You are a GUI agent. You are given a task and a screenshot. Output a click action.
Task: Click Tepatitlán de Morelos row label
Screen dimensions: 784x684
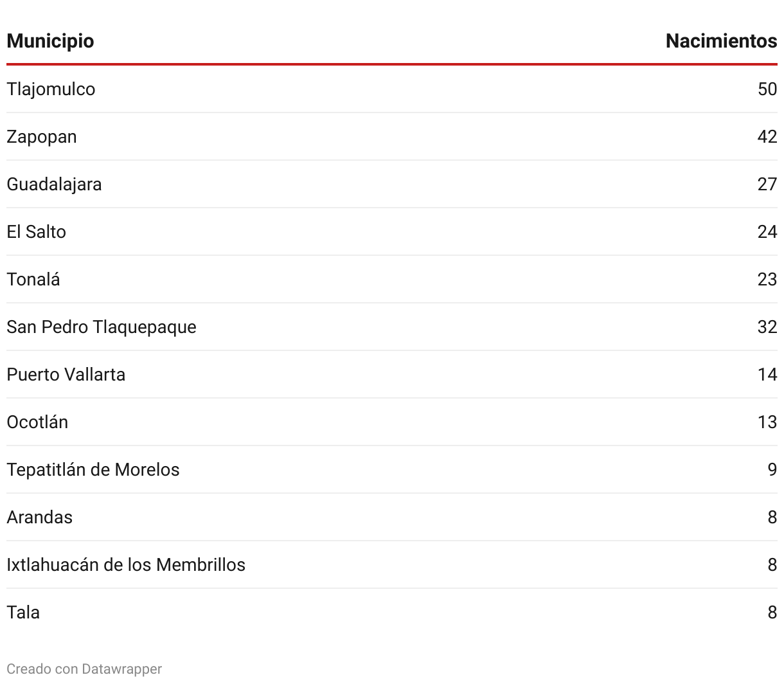coord(93,469)
